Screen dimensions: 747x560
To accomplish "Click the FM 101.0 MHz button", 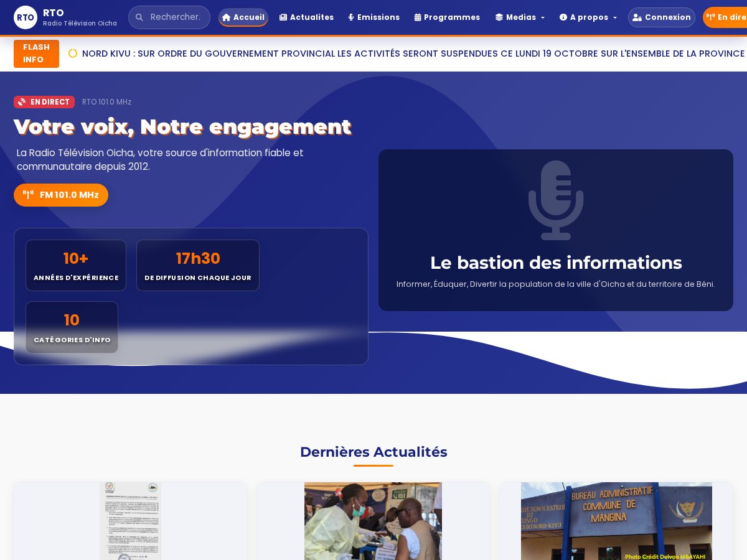I will (61, 195).
